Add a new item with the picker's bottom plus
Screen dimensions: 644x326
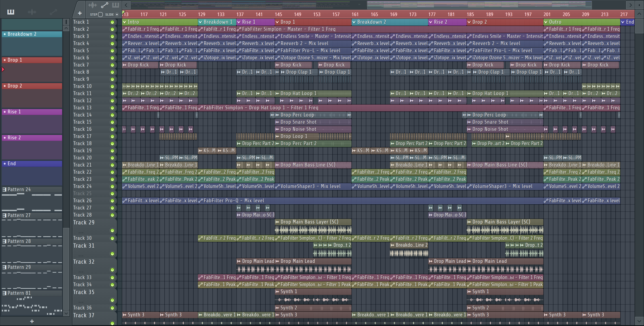[x=32, y=321]
